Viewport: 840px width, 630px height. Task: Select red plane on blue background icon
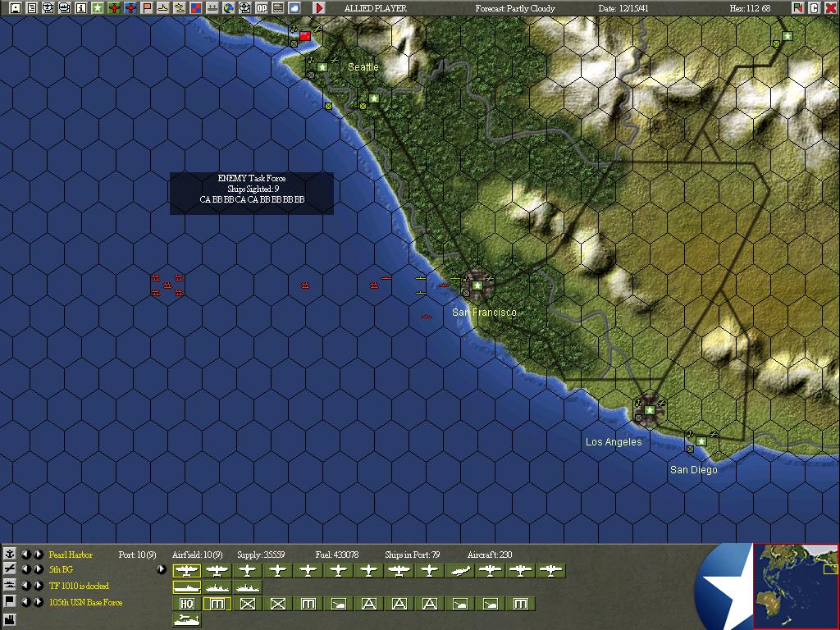pos(130,7)
